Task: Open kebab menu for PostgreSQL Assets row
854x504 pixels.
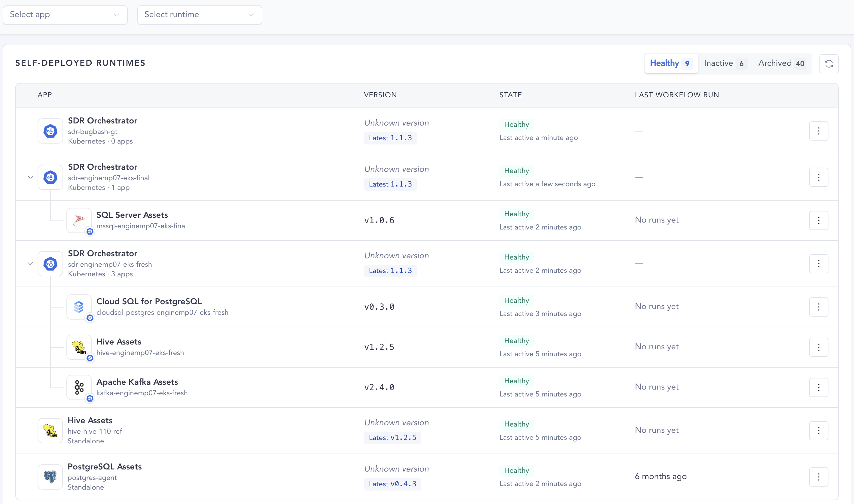Action: click(x=818, y=477)
